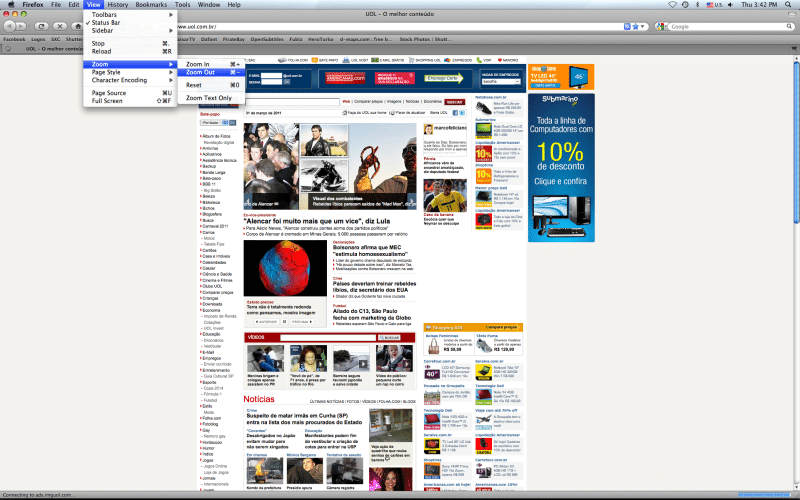
Task: Click the Shopping UOL cart icon link
Action: point(424,60)
